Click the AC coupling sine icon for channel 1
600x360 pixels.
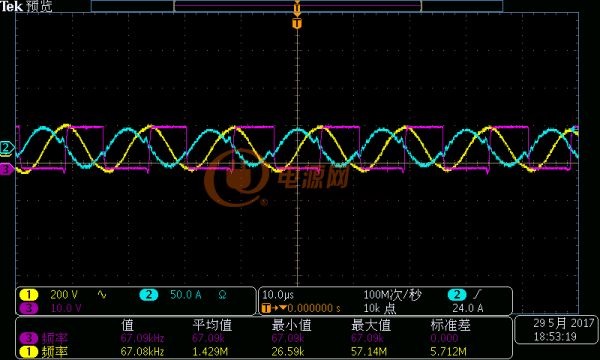coord(102,295)
